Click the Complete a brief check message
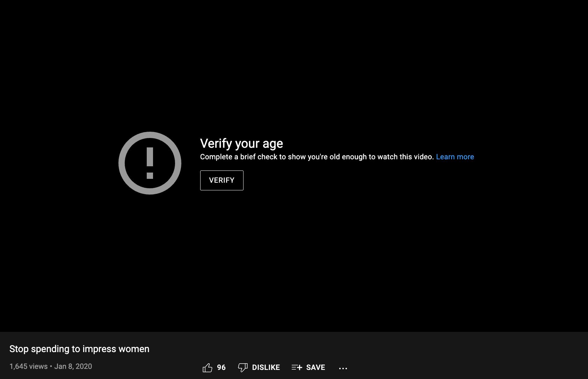 317,157
